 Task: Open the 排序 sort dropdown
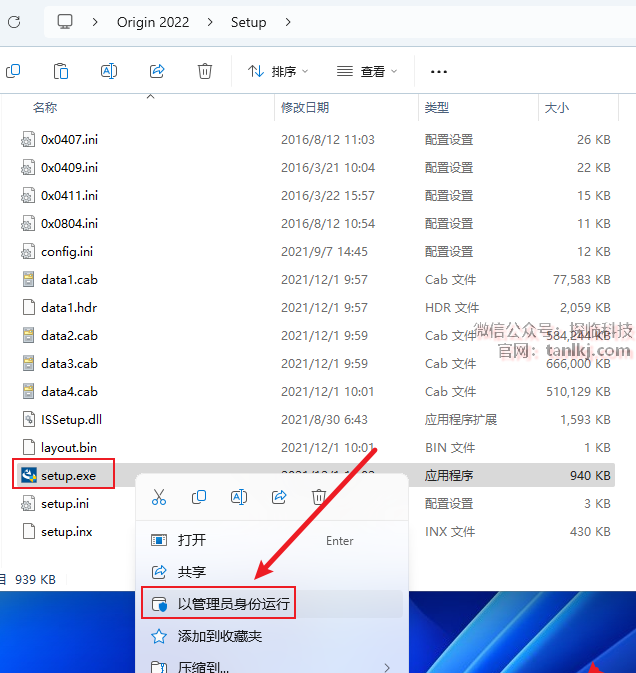tap(278, 71)
